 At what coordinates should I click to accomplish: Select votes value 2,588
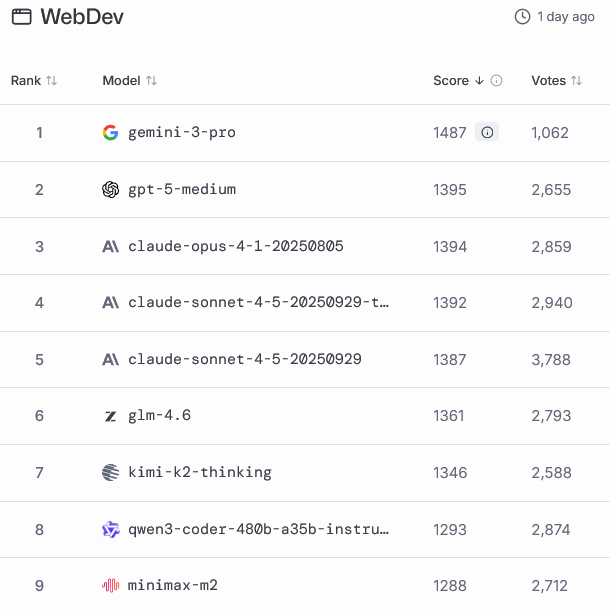[552, 473]
